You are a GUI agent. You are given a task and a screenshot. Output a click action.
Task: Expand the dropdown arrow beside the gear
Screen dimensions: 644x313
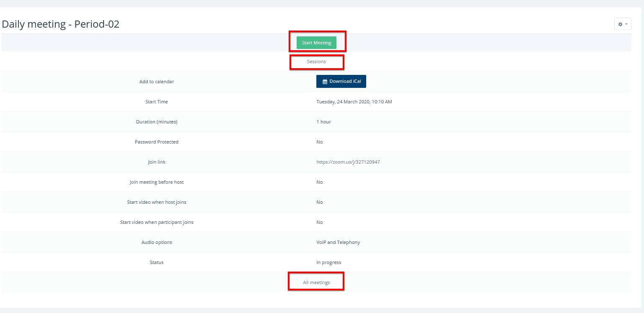[x=626, y=24]
